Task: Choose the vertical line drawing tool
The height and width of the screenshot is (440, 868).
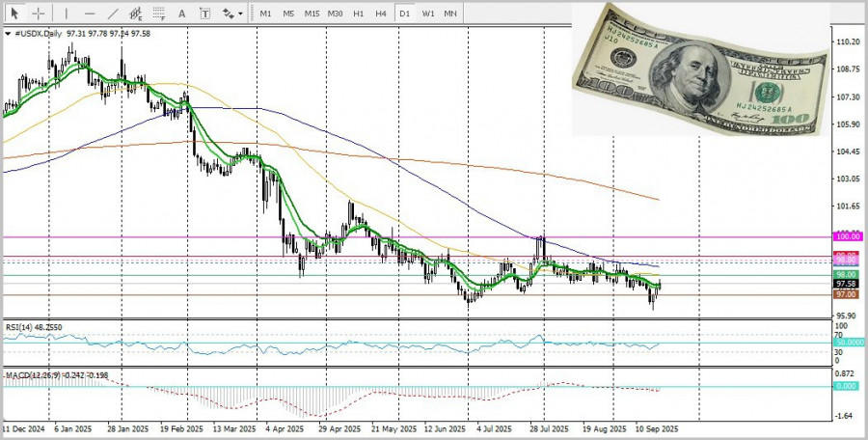Action: (x=67, y=14)
